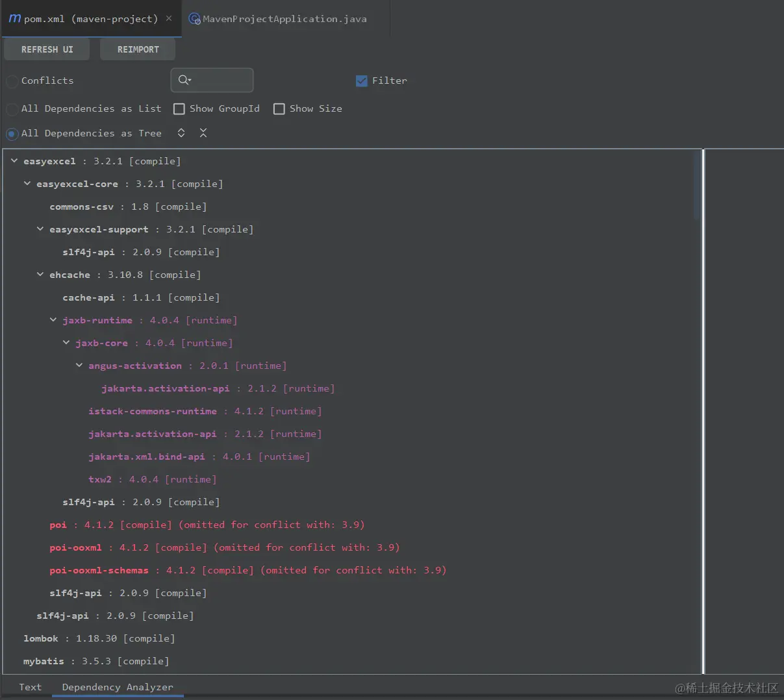
Task: Enable the Show Size checkbox
Action: point(279,108)
